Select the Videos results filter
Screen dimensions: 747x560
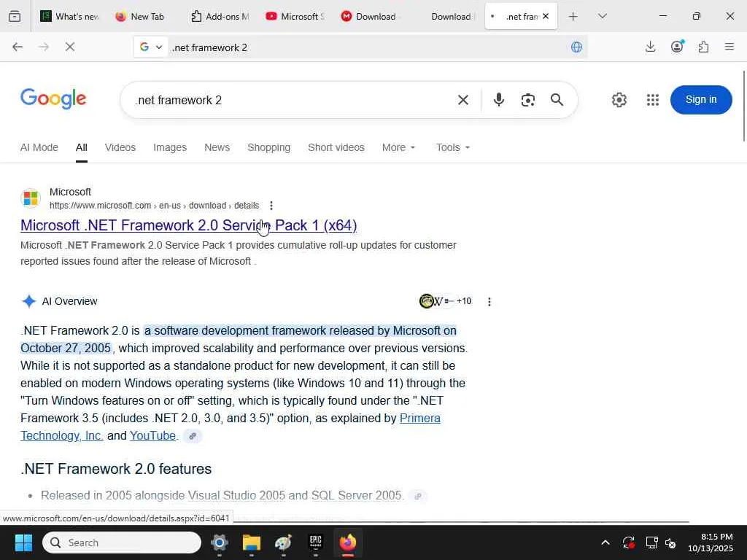[x=120, y=147]
